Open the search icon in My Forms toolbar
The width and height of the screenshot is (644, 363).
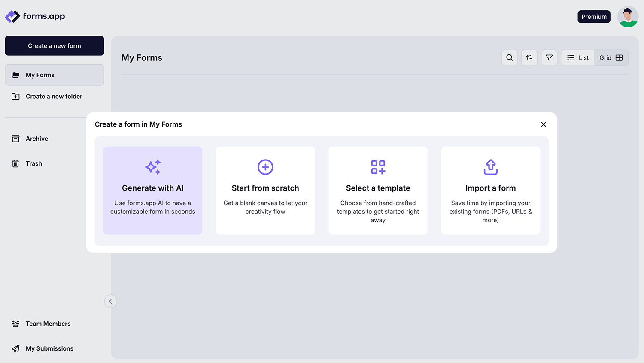point(510,57)
